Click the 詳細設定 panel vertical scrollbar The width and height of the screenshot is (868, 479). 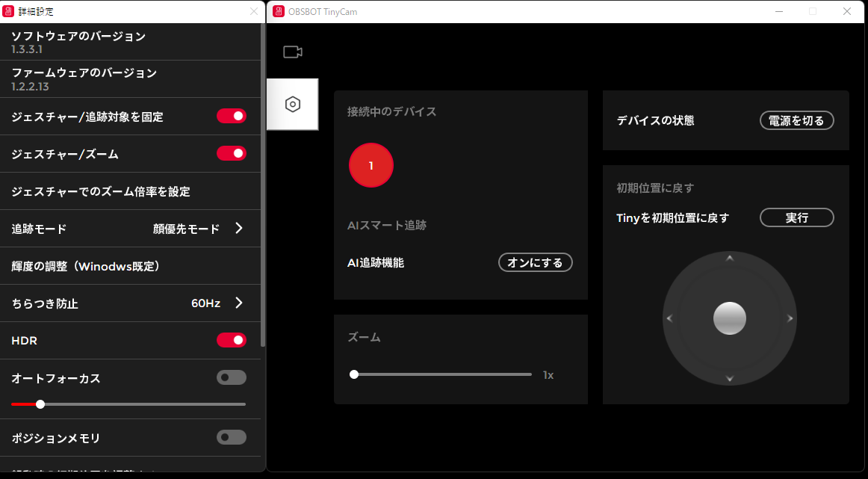pyautogui.click(x=263, y=185)
